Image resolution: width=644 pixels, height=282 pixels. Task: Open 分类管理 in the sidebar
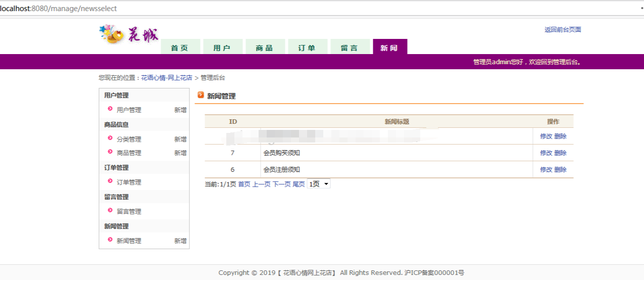tap(129, 139)
